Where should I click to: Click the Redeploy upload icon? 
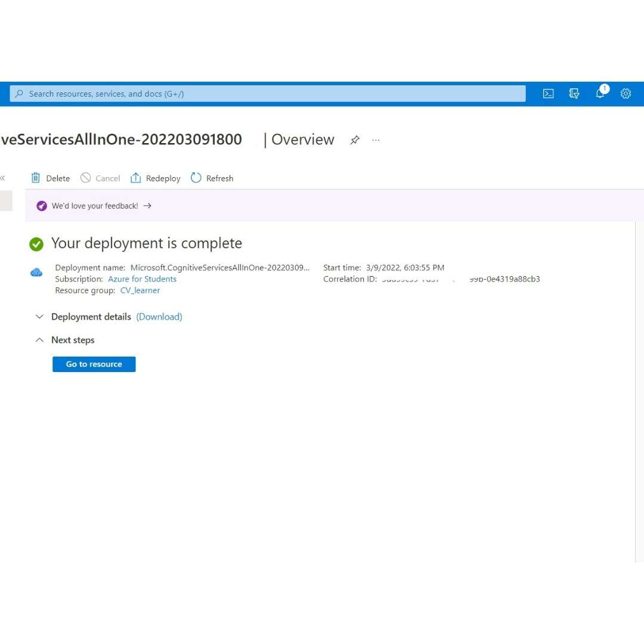coord(135,178)
